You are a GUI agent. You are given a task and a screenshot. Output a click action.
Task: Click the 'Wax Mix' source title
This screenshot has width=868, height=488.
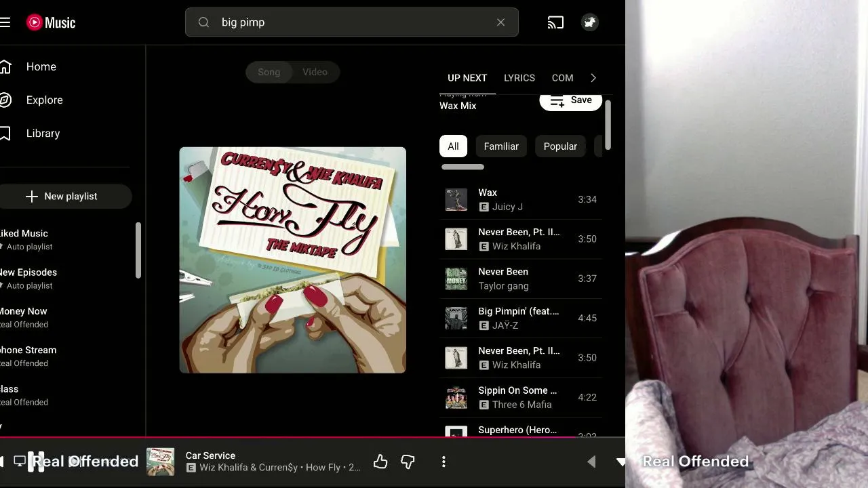(458, 106)
